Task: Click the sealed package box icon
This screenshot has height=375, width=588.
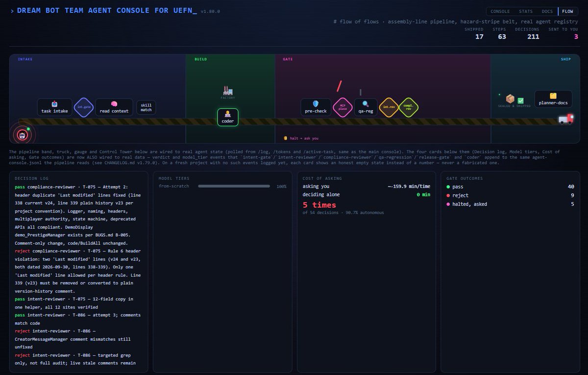Action: click(x=510, y=99)
